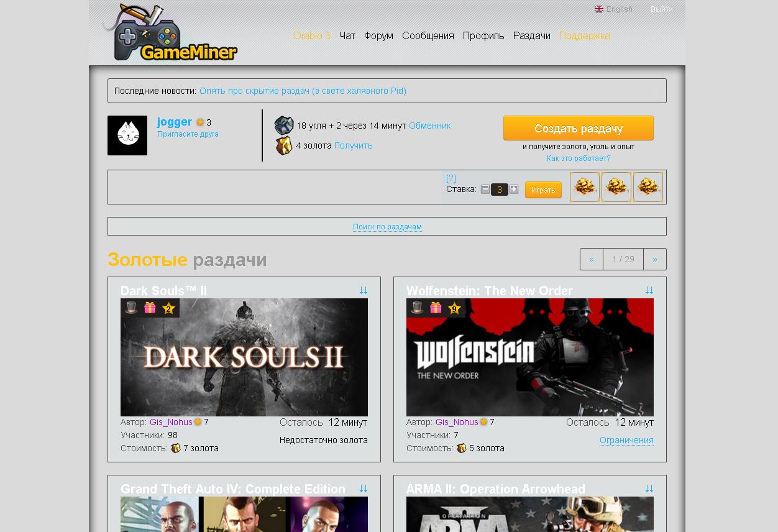Open 'Wolfenstein: The New Order' title
The height and width of the screenshot is (532, 778).
pyautogui.click(x=490, y=291)
